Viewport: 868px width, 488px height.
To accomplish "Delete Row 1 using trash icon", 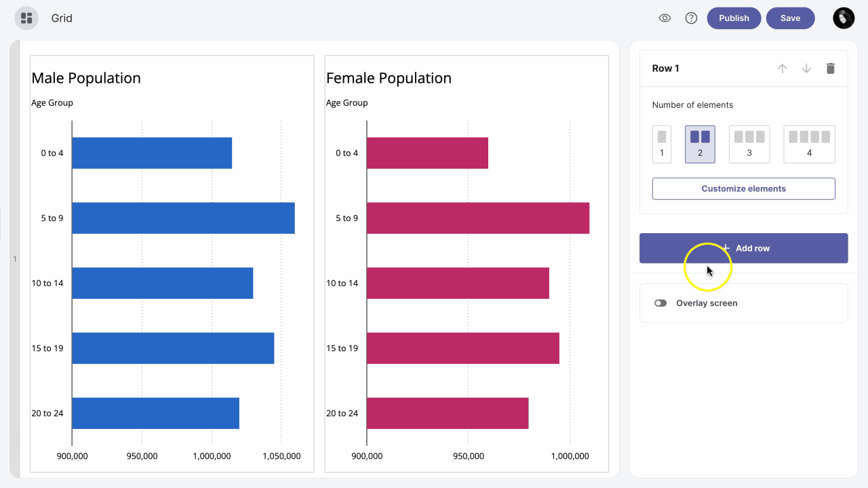I will pos(830,68).
